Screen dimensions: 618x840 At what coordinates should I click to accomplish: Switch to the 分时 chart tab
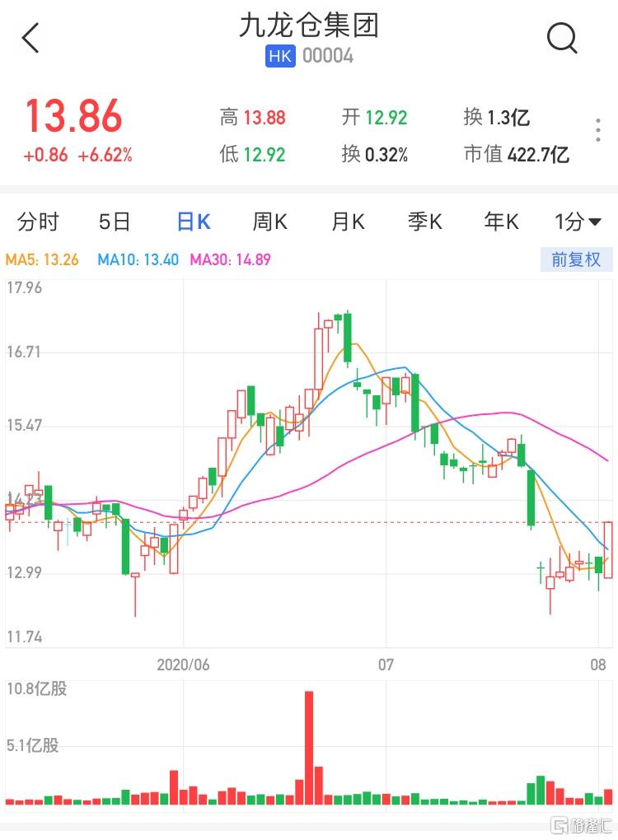pyautogui.click(x=39, y=222)
